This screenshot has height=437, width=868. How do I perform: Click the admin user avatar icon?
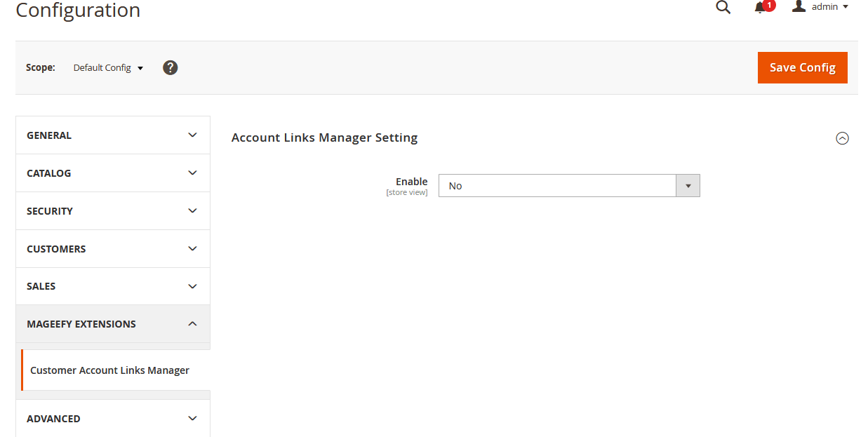click(x=799, y=6)
